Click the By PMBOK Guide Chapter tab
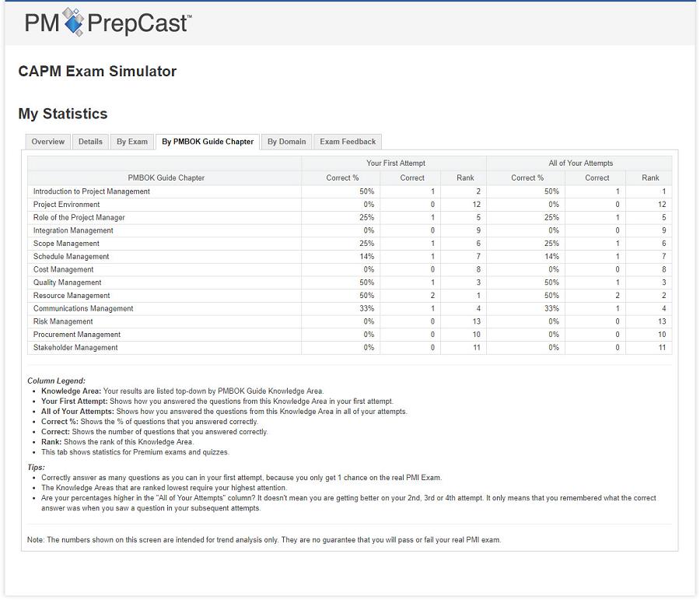Image resolution: width=700 pixels, height=600 pixels. click(208, 142)
